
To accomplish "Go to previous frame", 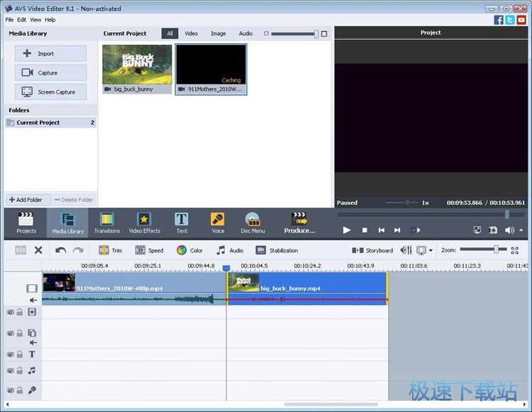I will click(x=382, y=230).
